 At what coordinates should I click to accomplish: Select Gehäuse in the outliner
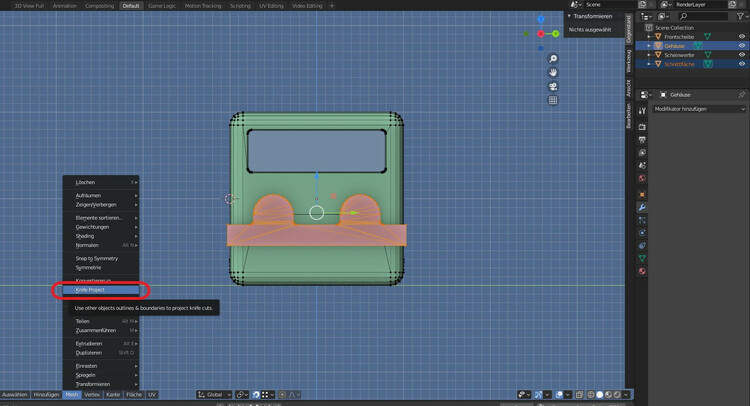tap(675, 46)
